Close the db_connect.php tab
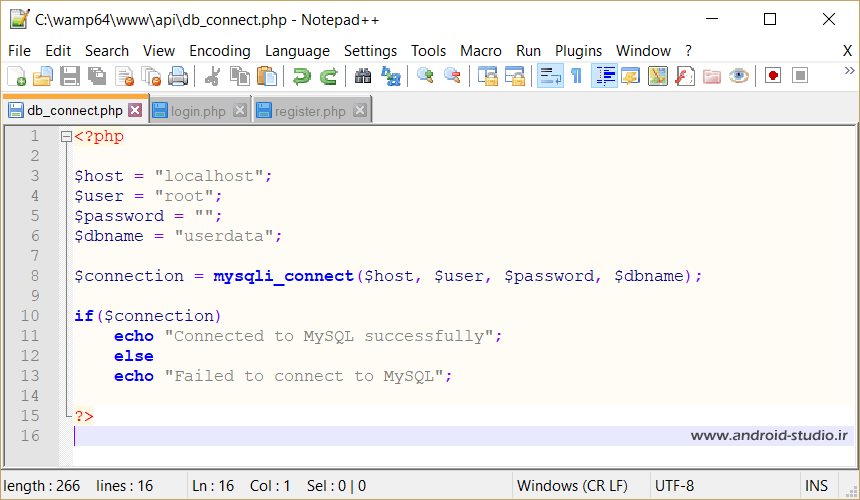Image resolution: width=860 pixels, height=500 pixels. 135,110
